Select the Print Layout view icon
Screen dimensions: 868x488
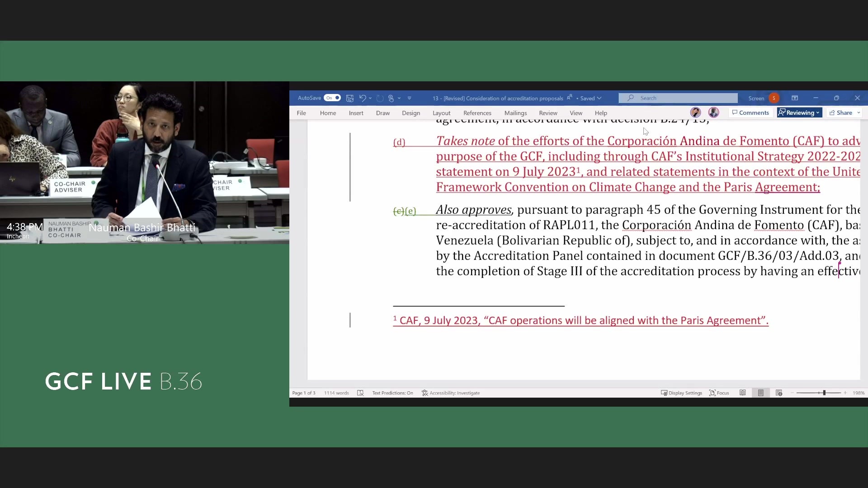pos(761,393)
